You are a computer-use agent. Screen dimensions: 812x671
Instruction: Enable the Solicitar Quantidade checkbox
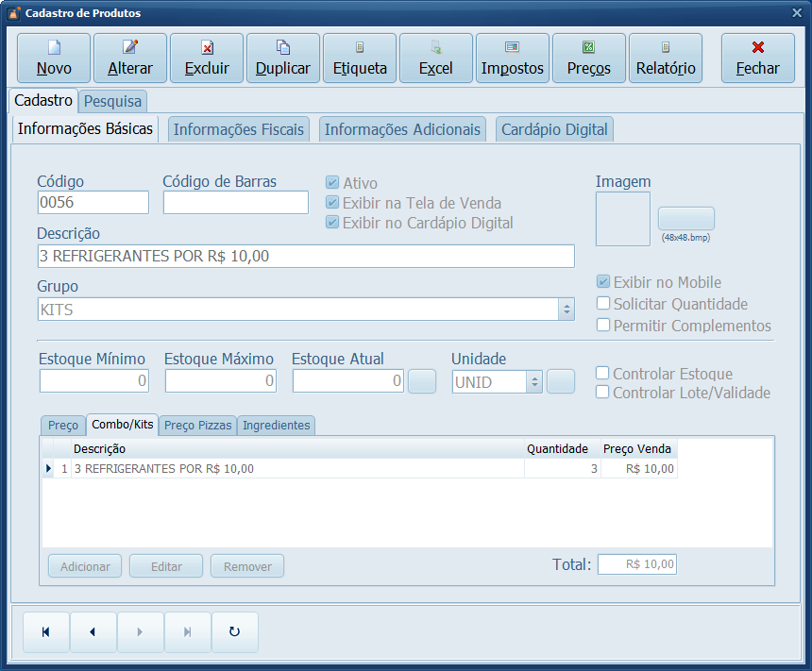coord(602,304)
